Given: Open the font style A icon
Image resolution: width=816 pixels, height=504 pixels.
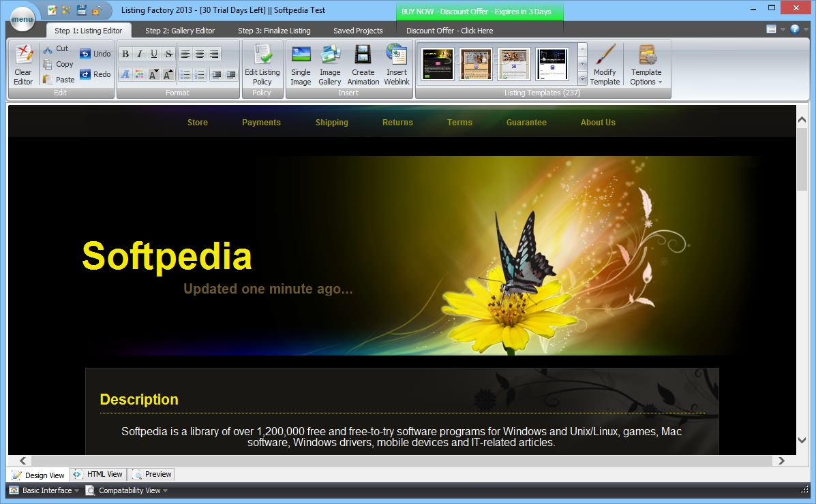Looking at the screenshot, I should point(125,75).
